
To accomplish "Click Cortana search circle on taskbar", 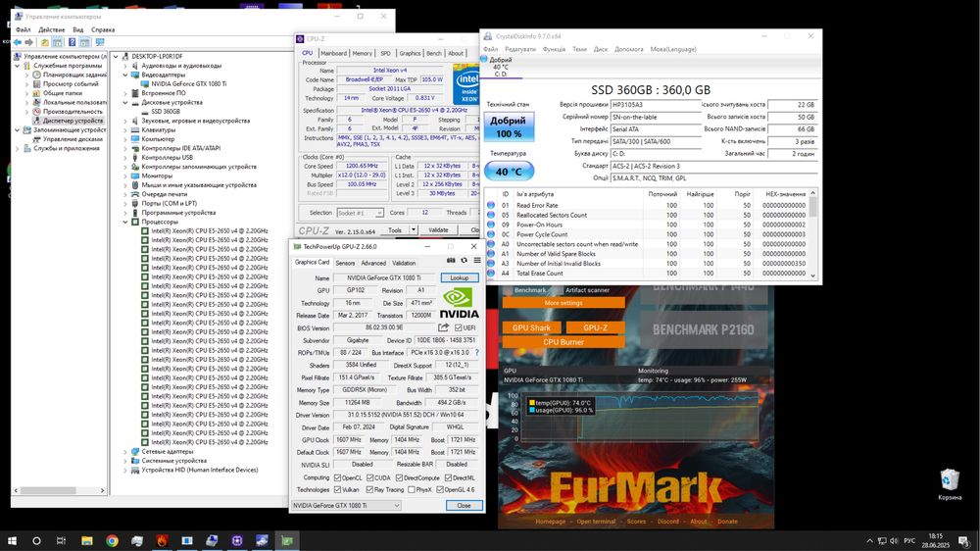I will coord(36,541).
